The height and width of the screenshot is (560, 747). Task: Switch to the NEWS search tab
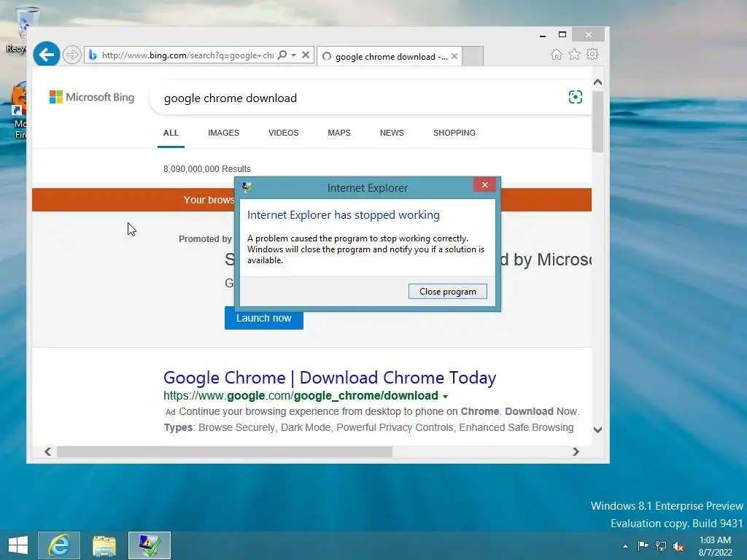392,133
